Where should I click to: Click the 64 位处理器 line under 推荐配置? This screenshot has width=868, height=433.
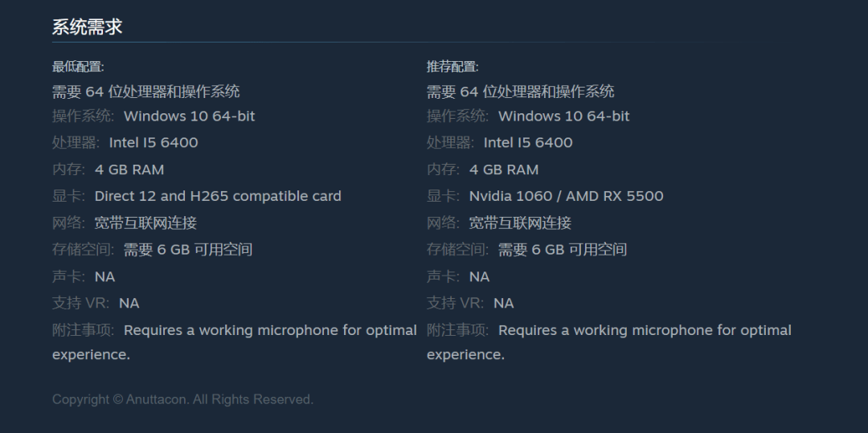coord(520,92)
